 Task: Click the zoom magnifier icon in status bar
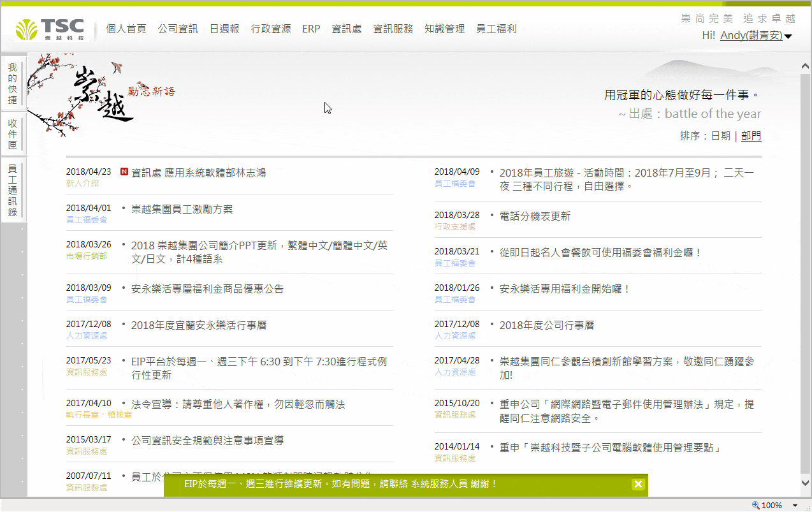point(756,505)
